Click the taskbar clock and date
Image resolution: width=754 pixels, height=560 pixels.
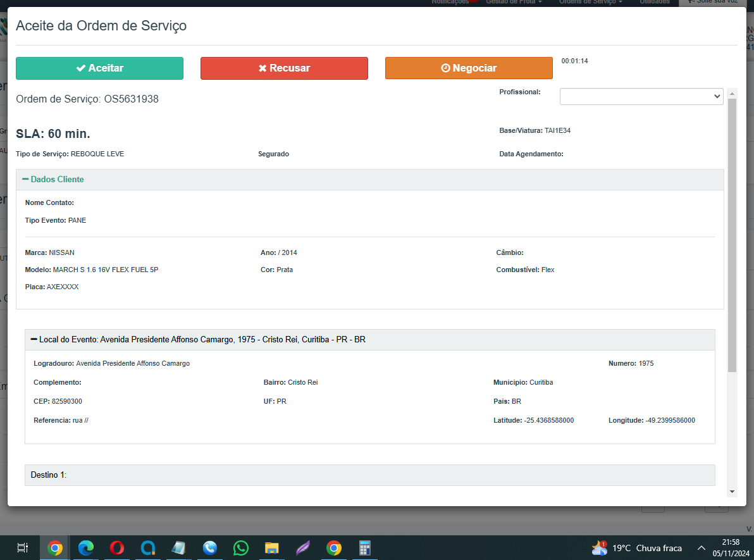[730, 547]
